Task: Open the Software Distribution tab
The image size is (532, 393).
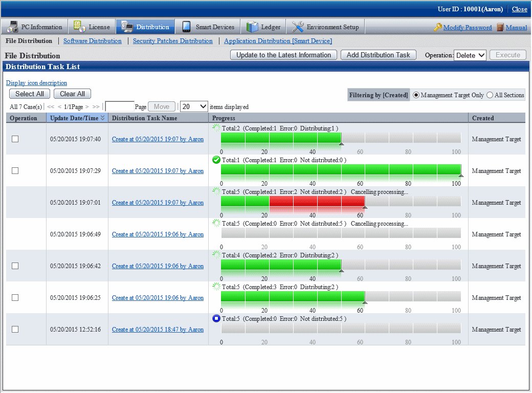Action: coord(92,41)
